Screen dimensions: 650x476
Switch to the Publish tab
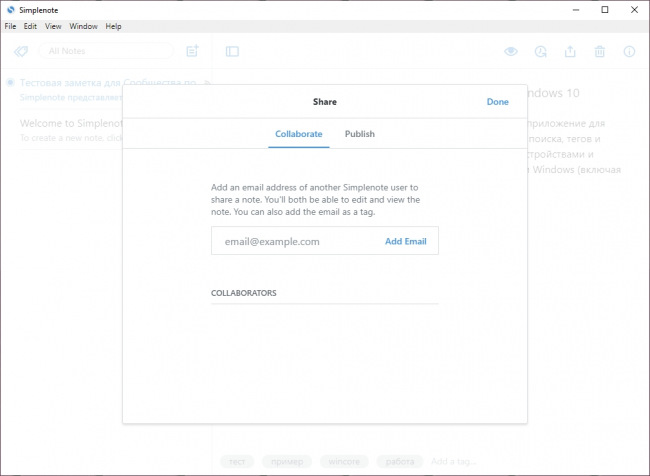point(360,134)
